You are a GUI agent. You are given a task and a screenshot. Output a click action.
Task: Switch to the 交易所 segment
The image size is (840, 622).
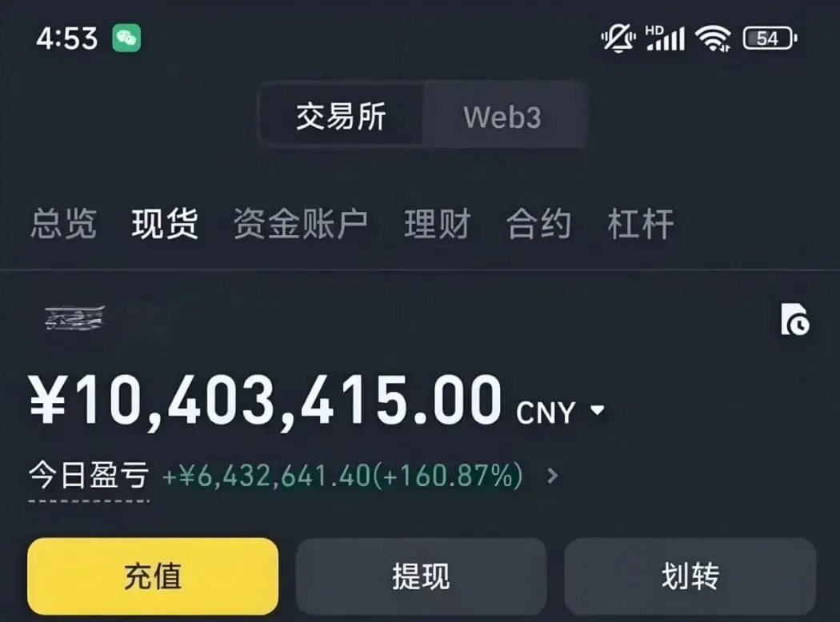[x=342, y=116]
